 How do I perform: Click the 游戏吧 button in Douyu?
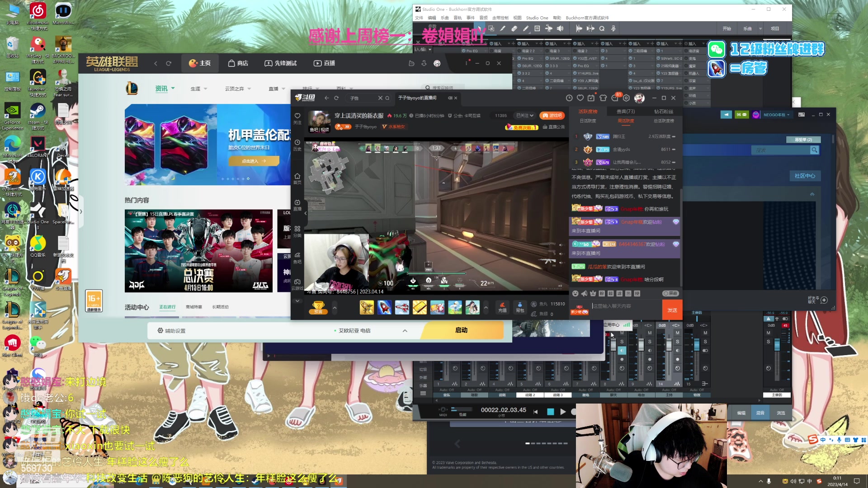[x=552, y=116]
